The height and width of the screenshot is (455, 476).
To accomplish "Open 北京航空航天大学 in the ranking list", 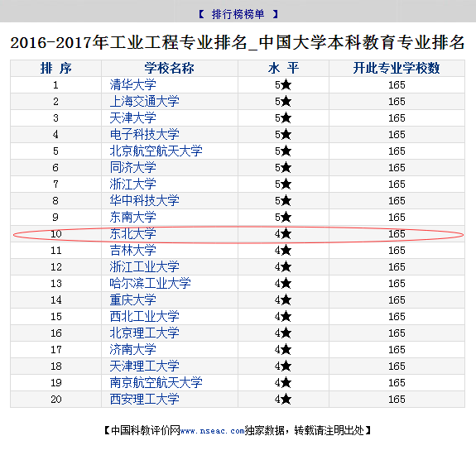I will pos(156,151).
